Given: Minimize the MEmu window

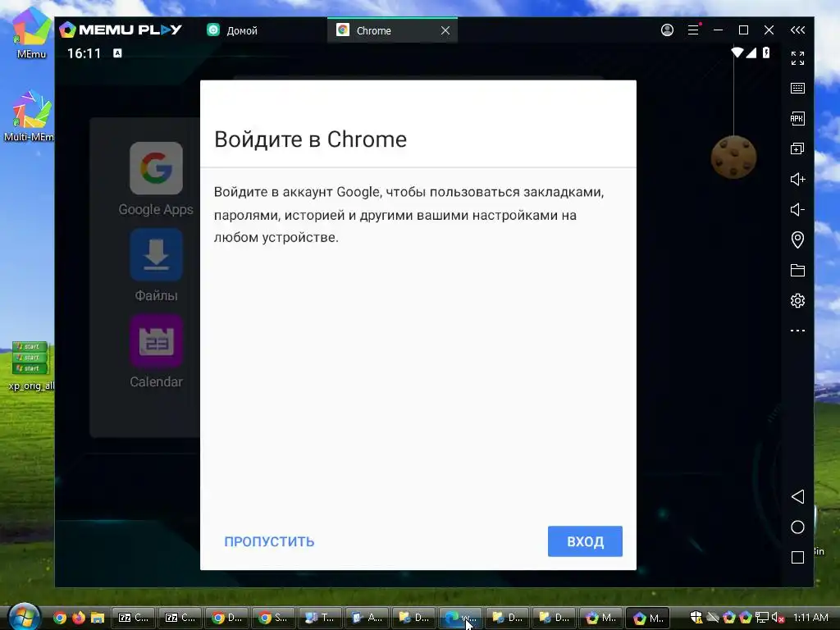Looking at the screenshot, I should click(719, 30).
